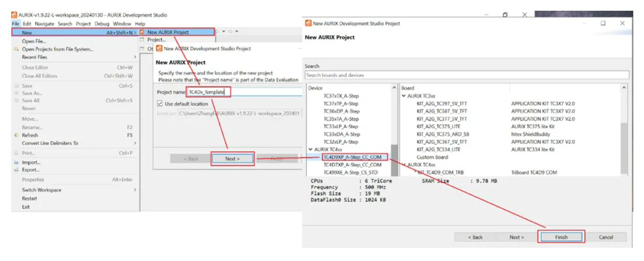Click Next in the project name dialog

(232, 159)
